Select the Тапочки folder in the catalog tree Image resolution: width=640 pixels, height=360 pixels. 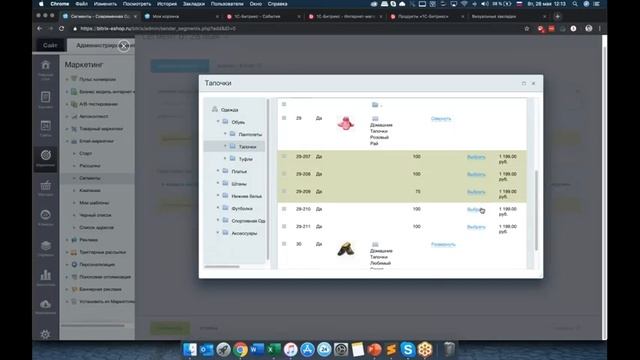[247, 147]
